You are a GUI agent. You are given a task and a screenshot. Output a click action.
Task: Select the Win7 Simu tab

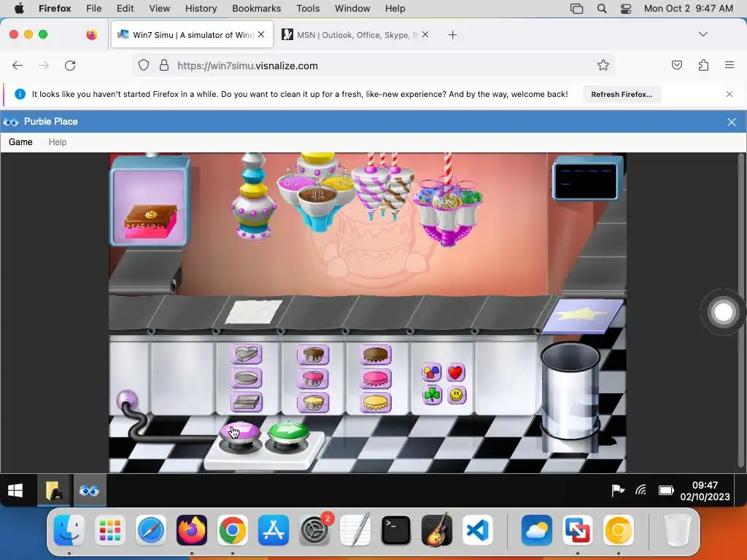click(x=192, y=35)
